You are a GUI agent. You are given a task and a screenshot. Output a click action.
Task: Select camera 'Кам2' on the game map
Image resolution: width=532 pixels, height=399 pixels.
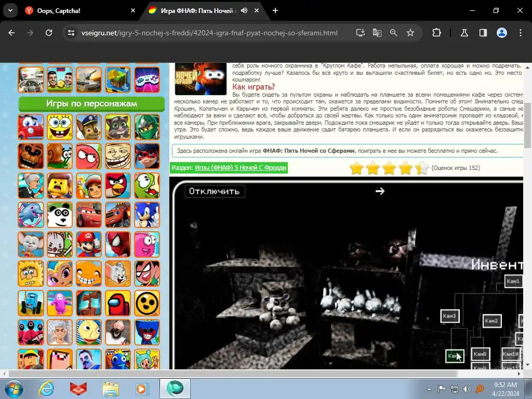tap(491, 321)
